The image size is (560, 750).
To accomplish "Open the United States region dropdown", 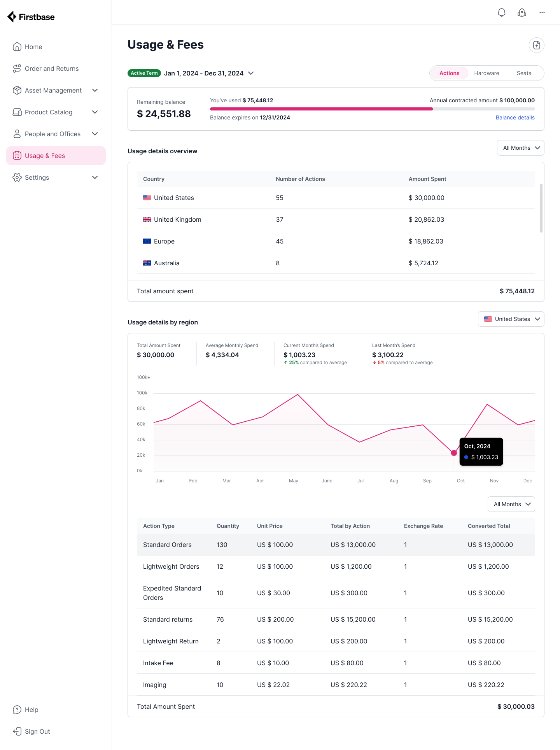I will click(511, 319).
